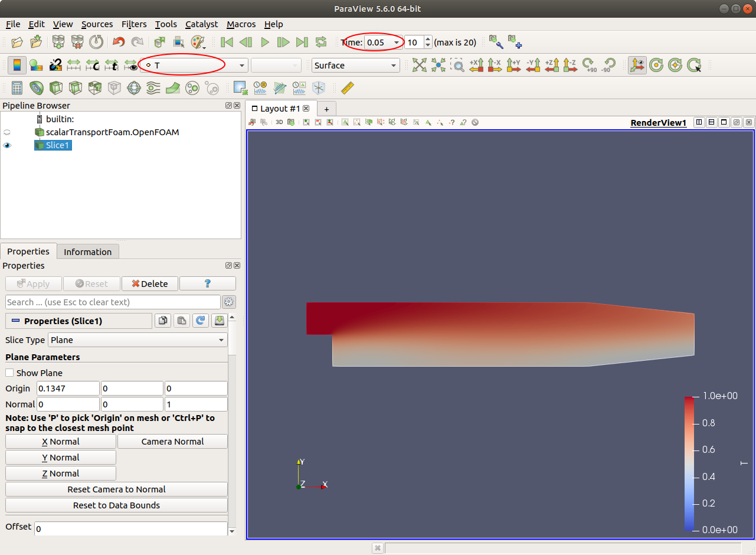Click the properties search field

coord(113,302)
